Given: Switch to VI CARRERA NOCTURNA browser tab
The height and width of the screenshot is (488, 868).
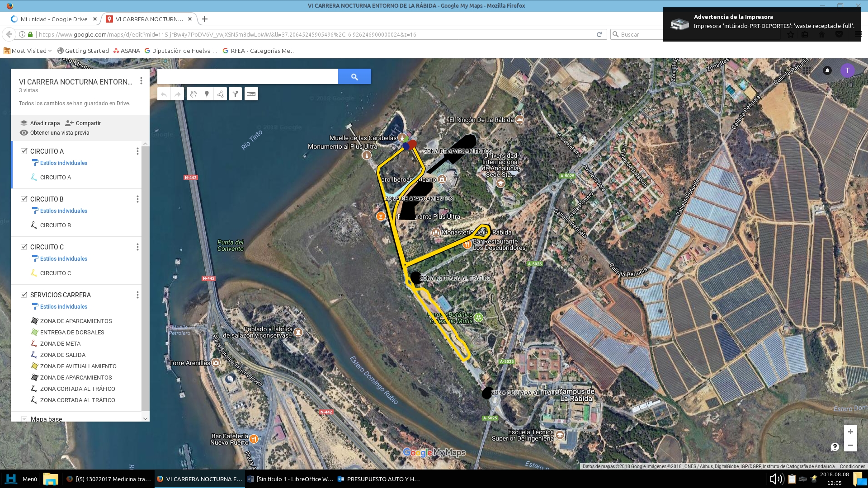Looking at the screenshot, I should click(x=148, y=19).
